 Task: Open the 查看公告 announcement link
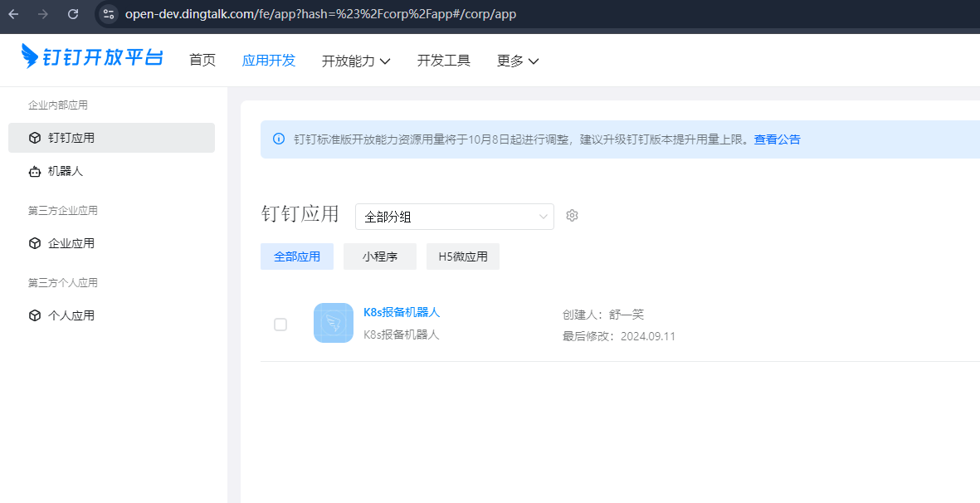click(777, 139)
